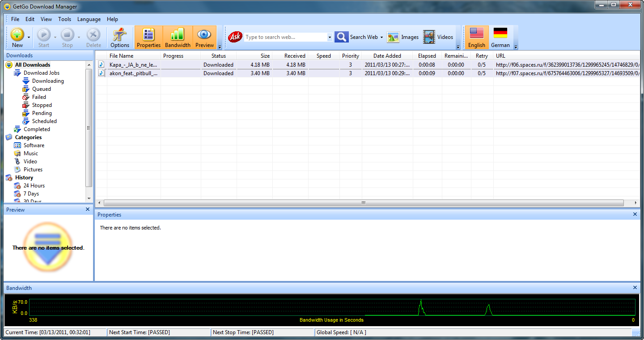Sort by the URL column header
644x340 pixels.
(567, 56)
